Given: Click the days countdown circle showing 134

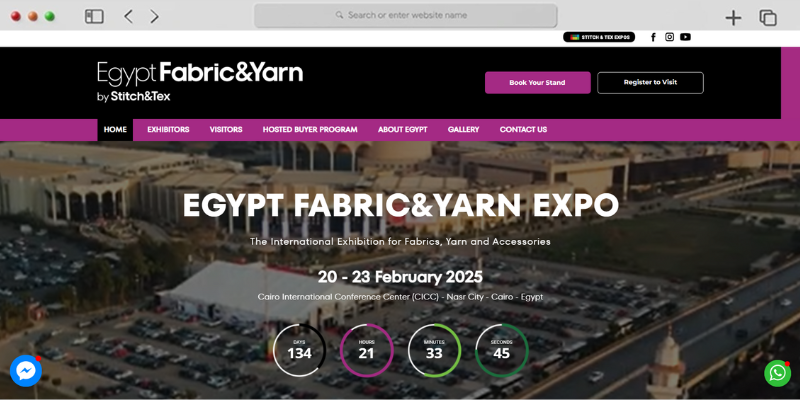Looking at the screenshot, I should pos(299,350).
